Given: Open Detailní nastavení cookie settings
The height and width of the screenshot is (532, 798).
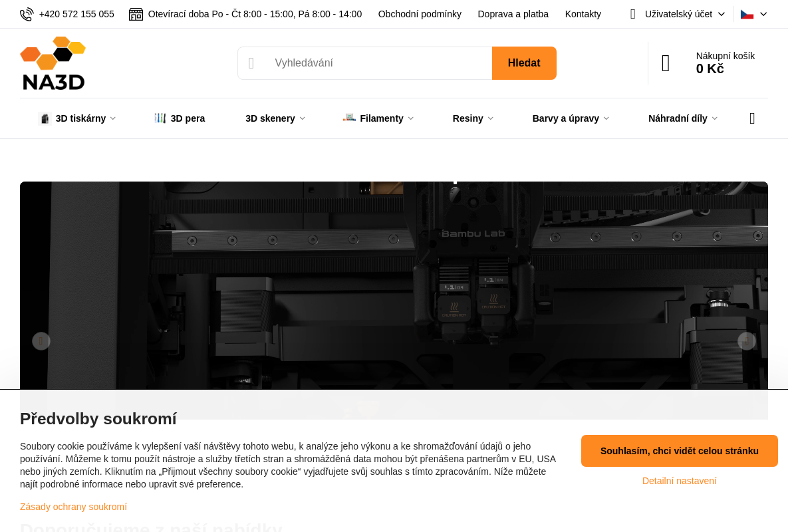Looking at the screenshot, I should coord(680,481).
